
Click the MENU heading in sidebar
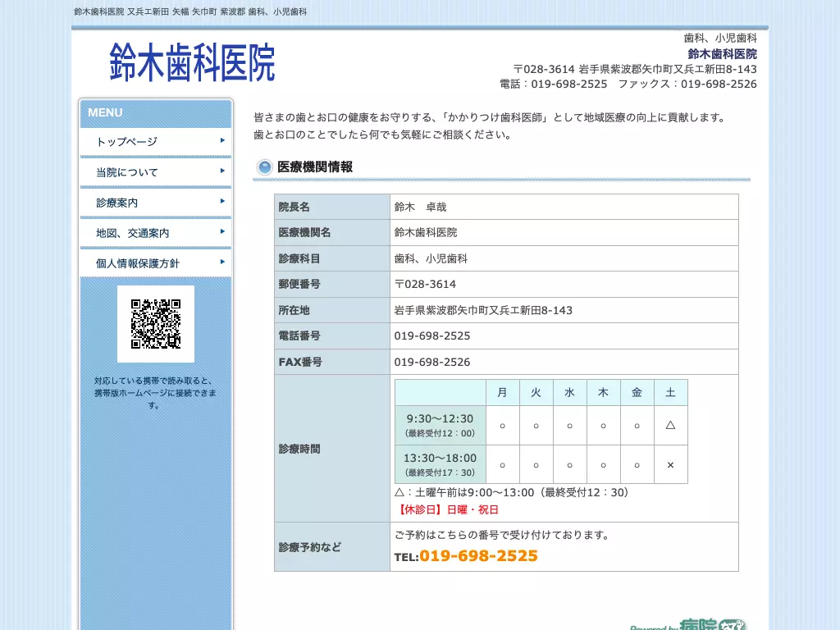coord(105,112)
